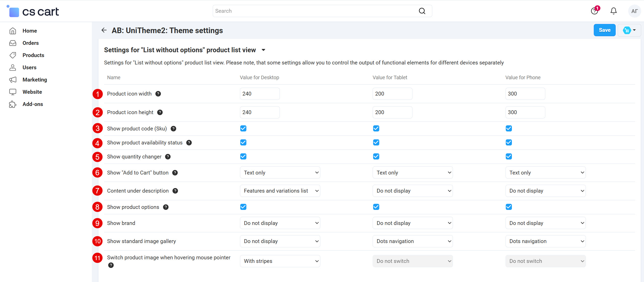
Task: Disable Show product code (Sku) for Phone
Action: pos(509,128)
